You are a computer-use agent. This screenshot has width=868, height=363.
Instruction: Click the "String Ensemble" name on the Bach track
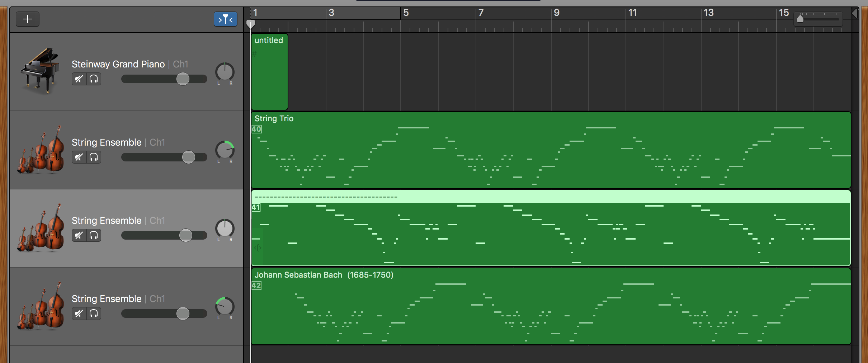pos(107,299)
